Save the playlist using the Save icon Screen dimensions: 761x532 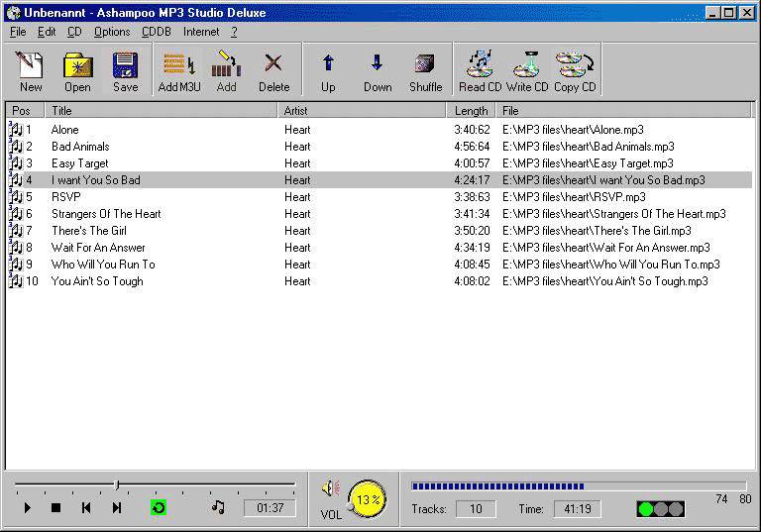click(125, 71)
